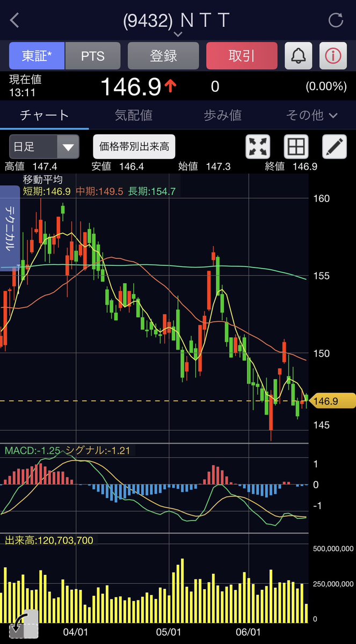Open the price alert bell
The image size is (356, 644).
(299, 55)
